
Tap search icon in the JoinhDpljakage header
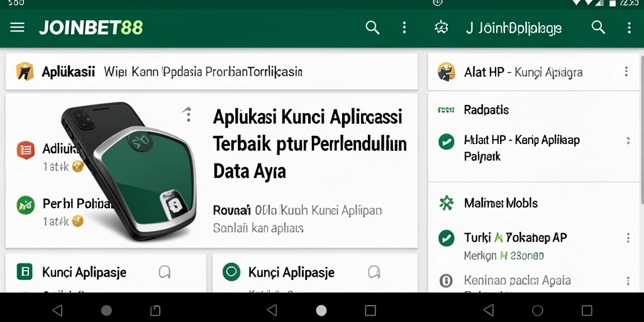pyautogui.click(x=598, y=28)
